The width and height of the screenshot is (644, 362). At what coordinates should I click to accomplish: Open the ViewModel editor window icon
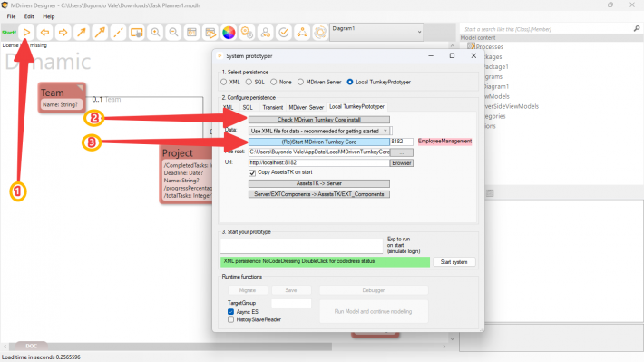point(191,32)
